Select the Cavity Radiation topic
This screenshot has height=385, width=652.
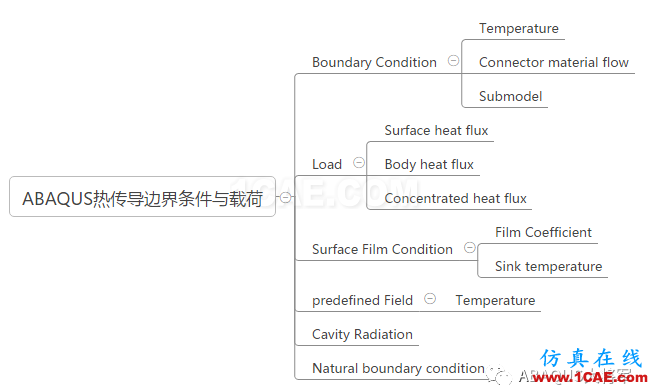pyautogui.click(x=362, y=335)
